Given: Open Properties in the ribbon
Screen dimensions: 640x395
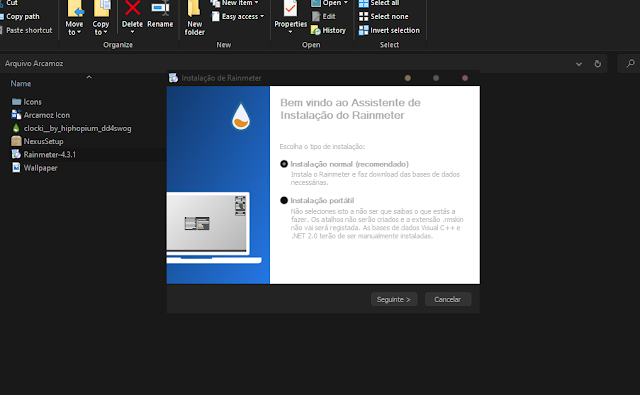Looking at the screenshot, I should [x=290, y=17].
